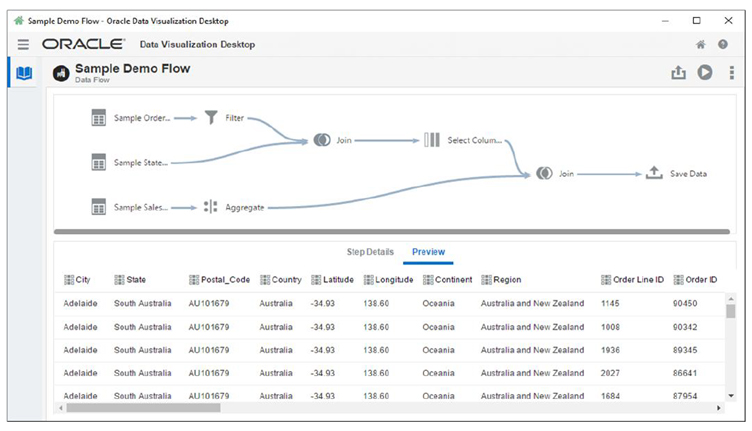This screenshot has width=752, height=431.
Task: Click the Region column header icon
Action: pos(486,280)
